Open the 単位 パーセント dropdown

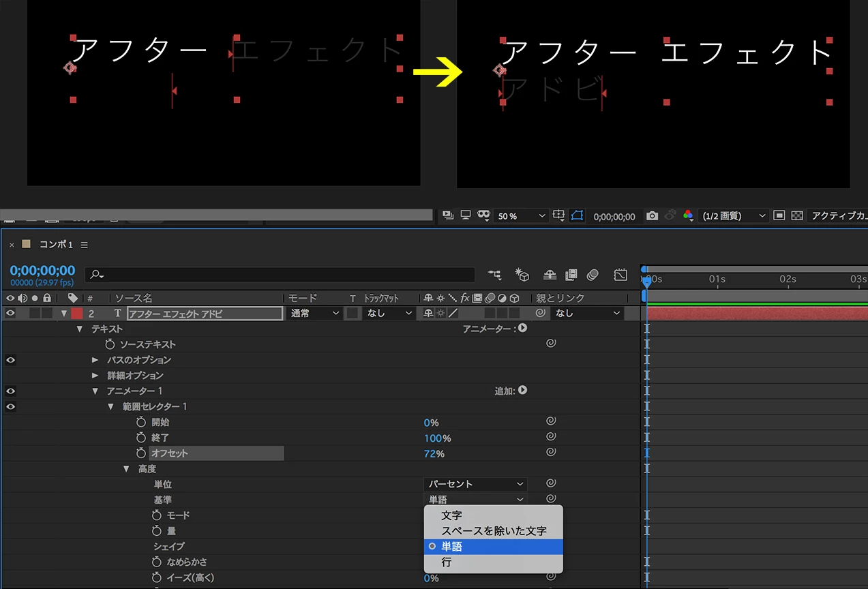(475, 484)
